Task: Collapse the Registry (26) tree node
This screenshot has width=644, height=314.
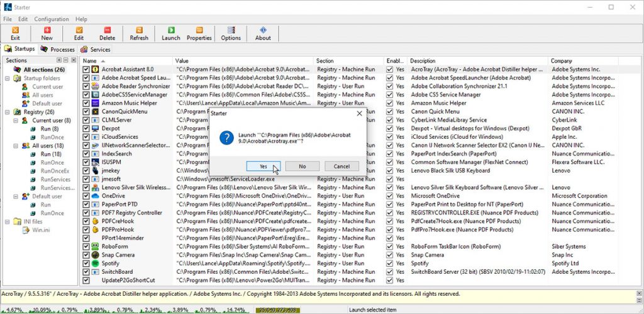Action: 8,112
